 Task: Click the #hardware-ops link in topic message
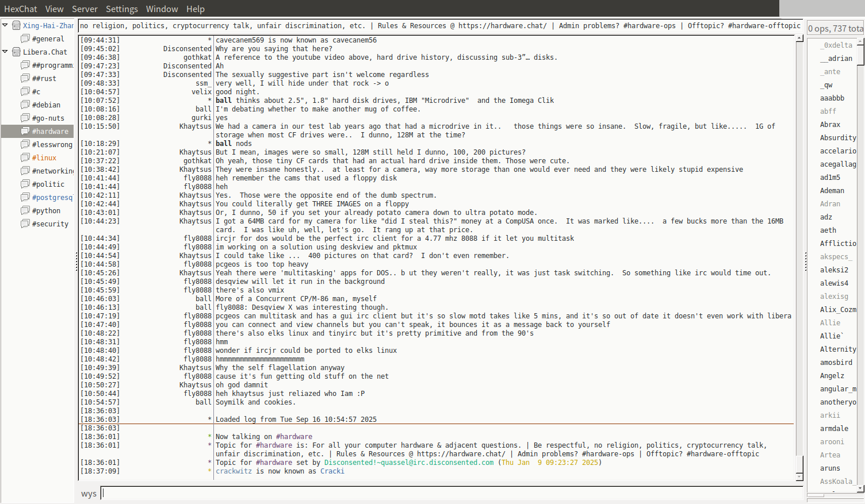608,454
